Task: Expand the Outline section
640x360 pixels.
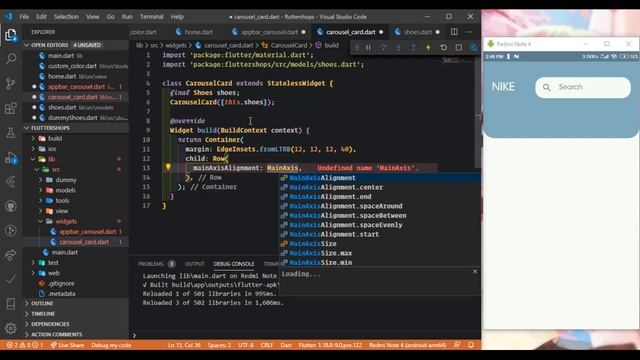Action: tap(42, 304)
